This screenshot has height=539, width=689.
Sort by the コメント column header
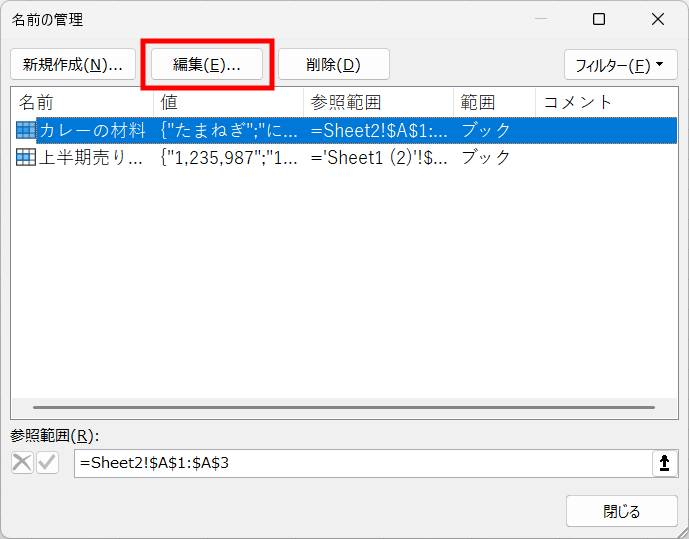606,102
